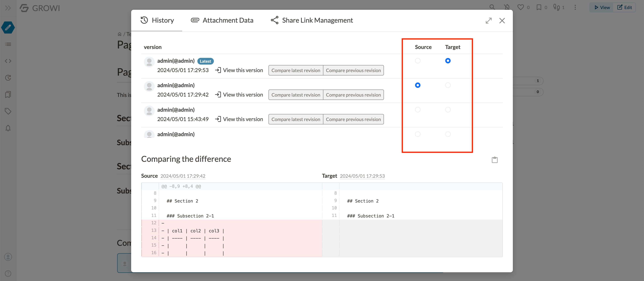Open the Share Link Management tab
Viewport: 644px width, 281px height.
click(312, 20)
